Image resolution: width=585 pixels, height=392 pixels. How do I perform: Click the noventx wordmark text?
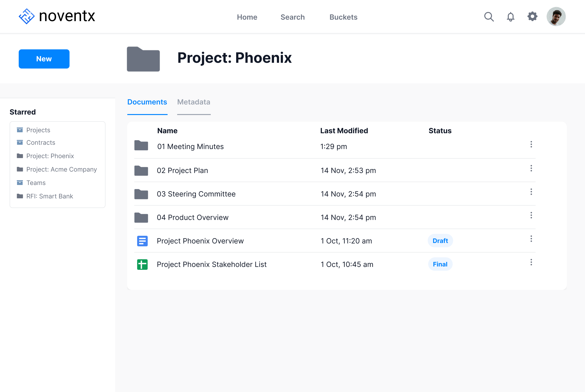point(67,16)
